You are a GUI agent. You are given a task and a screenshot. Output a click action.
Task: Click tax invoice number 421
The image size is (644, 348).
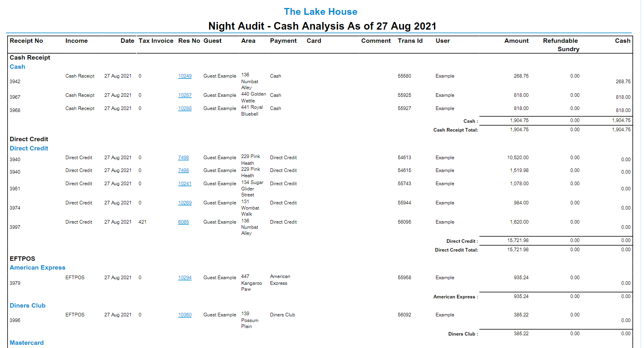coord(142,222)
